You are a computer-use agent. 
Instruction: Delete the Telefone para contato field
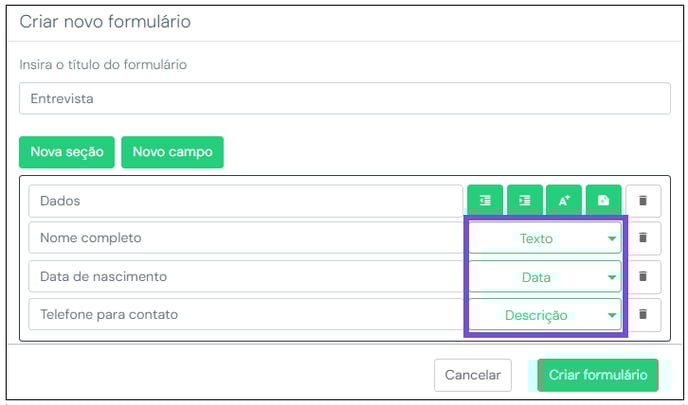click(x=643, y=314)
